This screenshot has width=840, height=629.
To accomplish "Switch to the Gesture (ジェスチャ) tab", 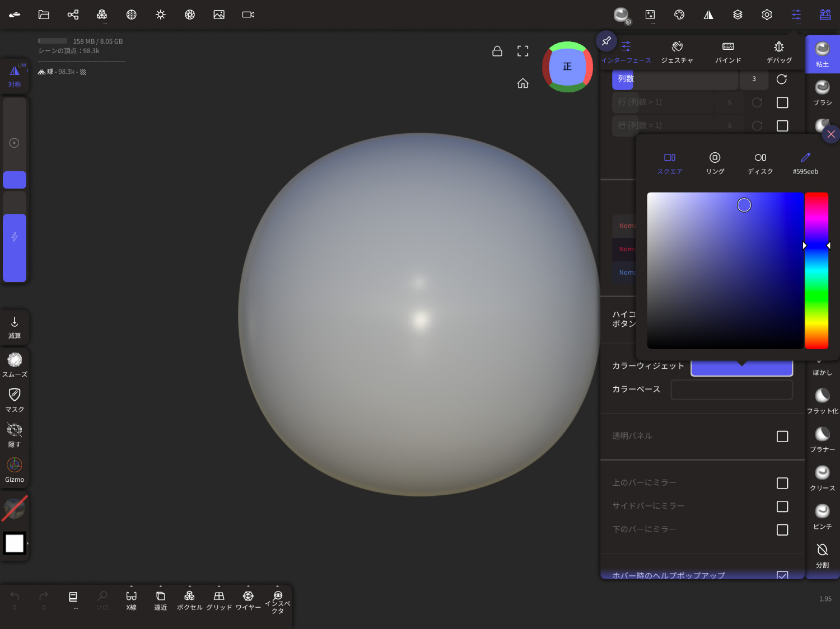I will point(677,51).
